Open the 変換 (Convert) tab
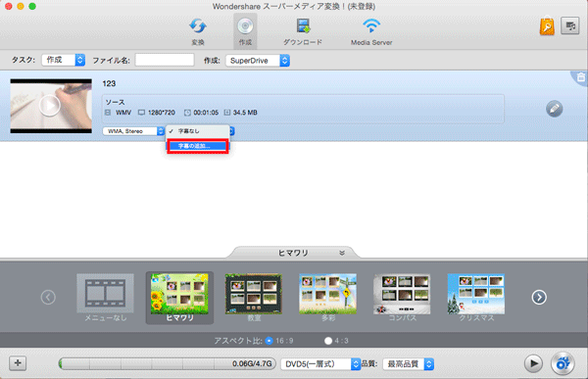The image size is (588, 379). [x=198, y=32]
